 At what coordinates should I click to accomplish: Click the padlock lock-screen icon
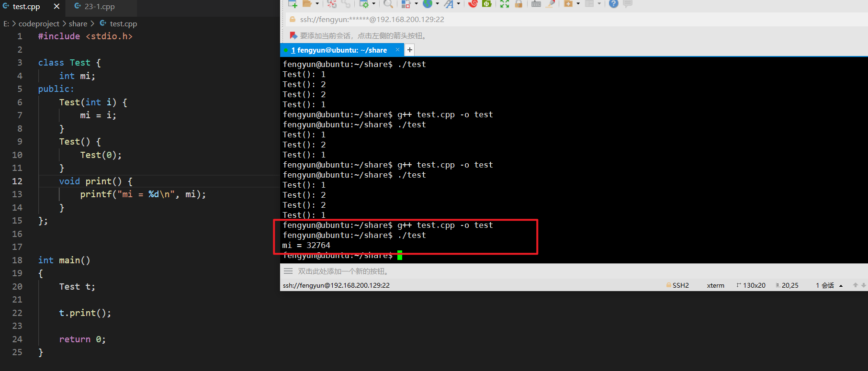point(519,4)
